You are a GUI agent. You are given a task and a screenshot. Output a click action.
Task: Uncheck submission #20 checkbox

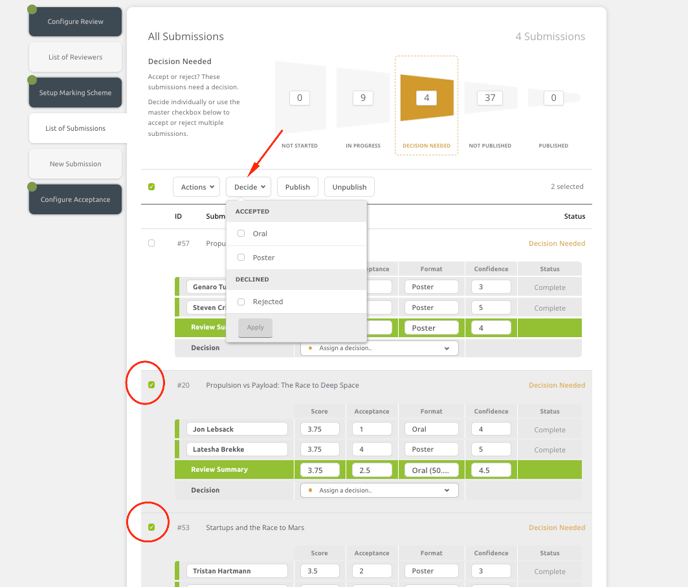coord(151,385)
